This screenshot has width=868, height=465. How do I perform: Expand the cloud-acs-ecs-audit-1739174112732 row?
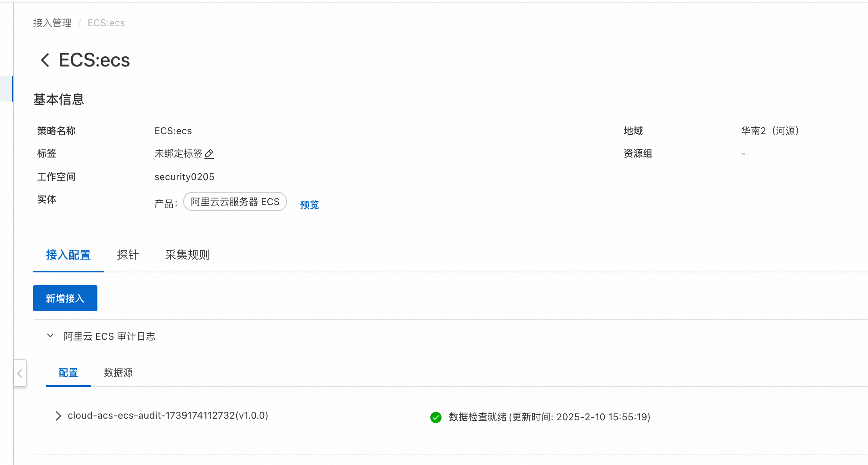click(58, 416)
